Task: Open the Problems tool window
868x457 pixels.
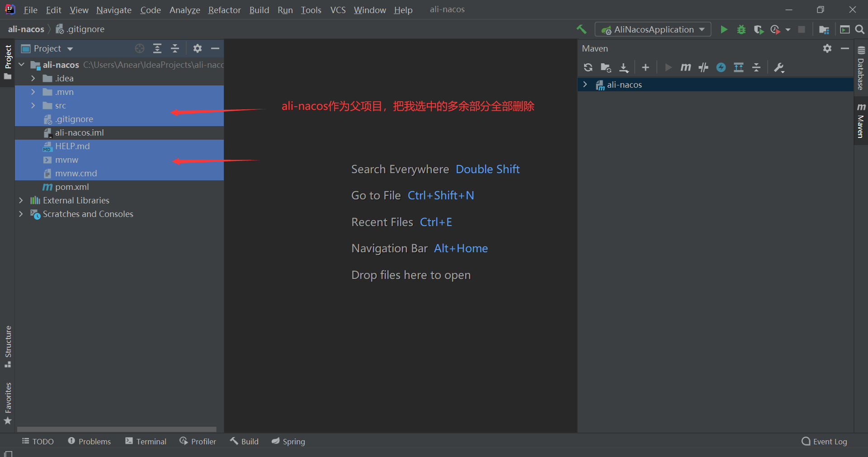Action: (89, 441)
